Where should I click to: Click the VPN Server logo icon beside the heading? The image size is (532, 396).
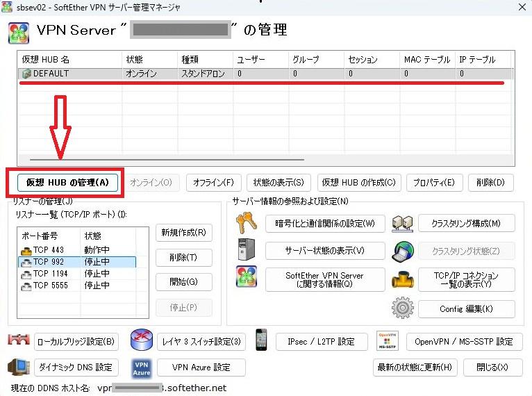tap(18, 33)
